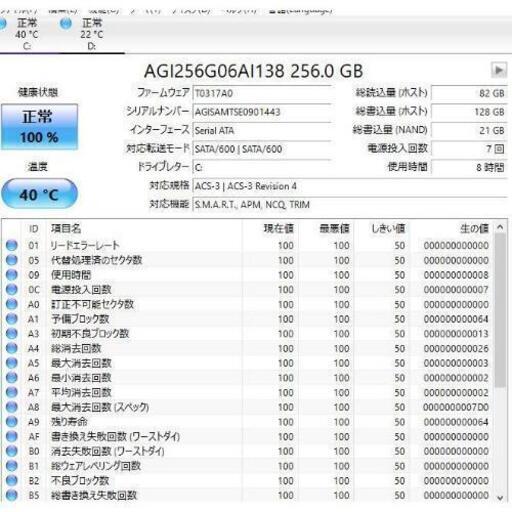Click the status orb for ID A8 row
This screenshot has height=512, width=512.
(x=12, y=407)
